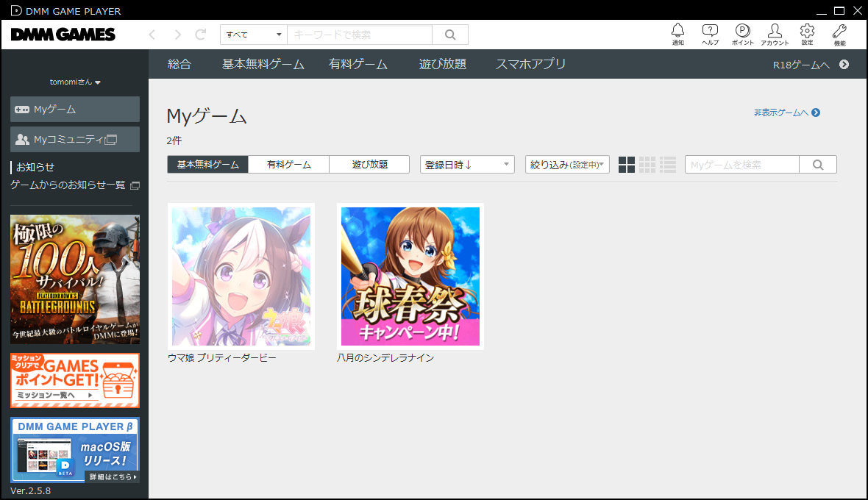Select the 有料ゲーム filter segment under Myゲーム
The image size is (868, 500).
[288, 165]
